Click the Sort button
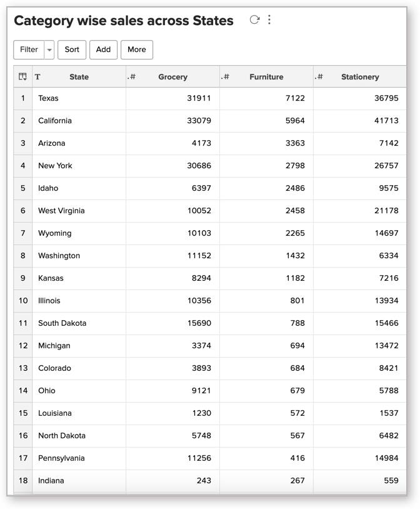The height and width of the screenshot is (509, 420). [x=72, y=50]
